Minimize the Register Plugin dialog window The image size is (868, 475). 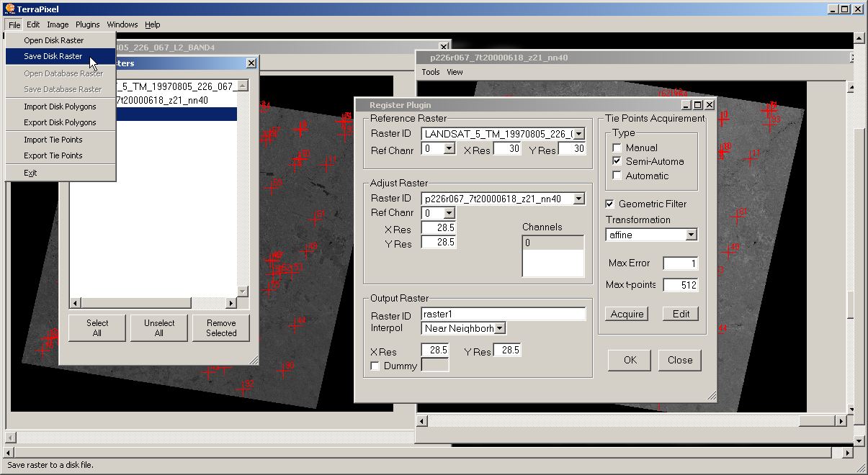coord(686,105)
